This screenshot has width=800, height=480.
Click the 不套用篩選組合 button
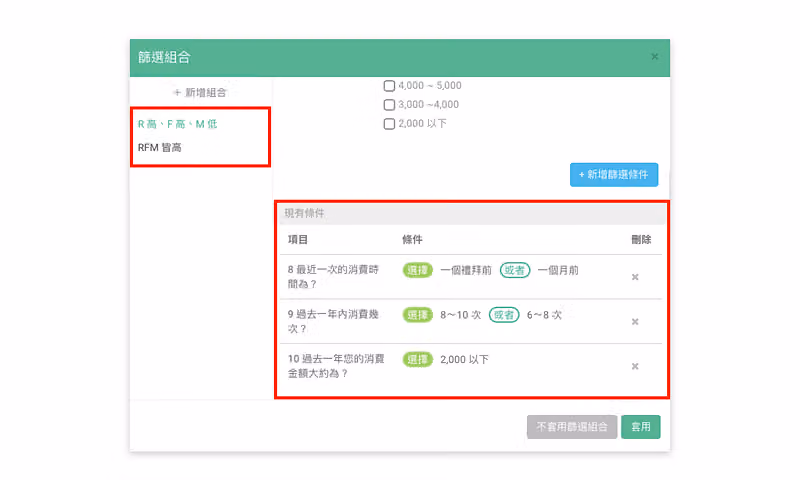pyautogui.click(x=572, y=426)
